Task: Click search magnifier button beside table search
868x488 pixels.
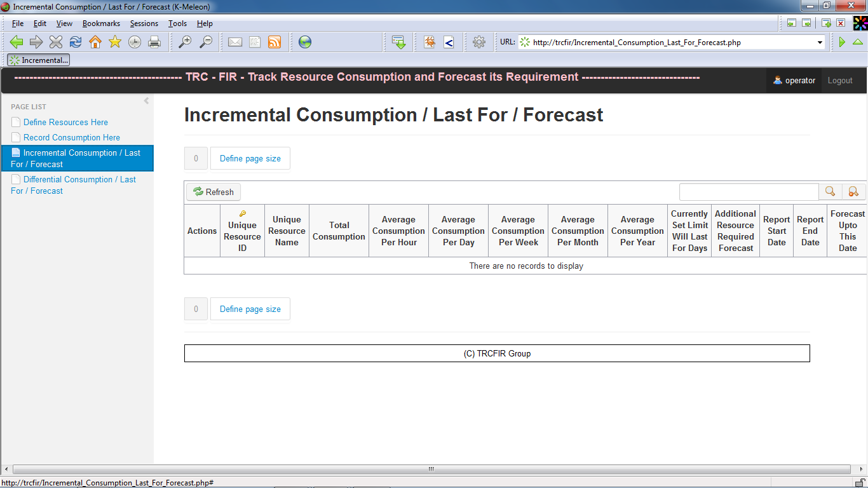Action: pyautogui.click(x=830, y=191)
